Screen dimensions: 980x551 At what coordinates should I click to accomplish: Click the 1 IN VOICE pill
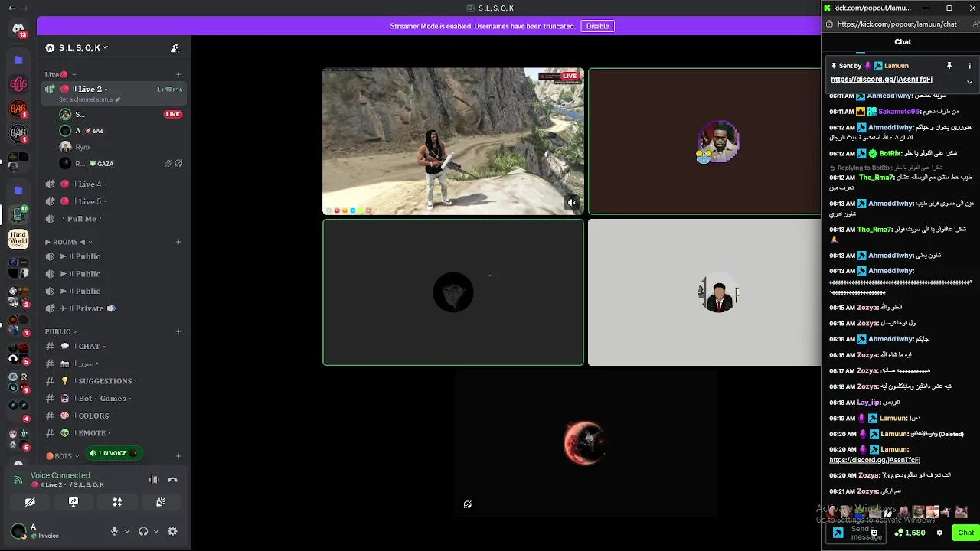[113, 453]
